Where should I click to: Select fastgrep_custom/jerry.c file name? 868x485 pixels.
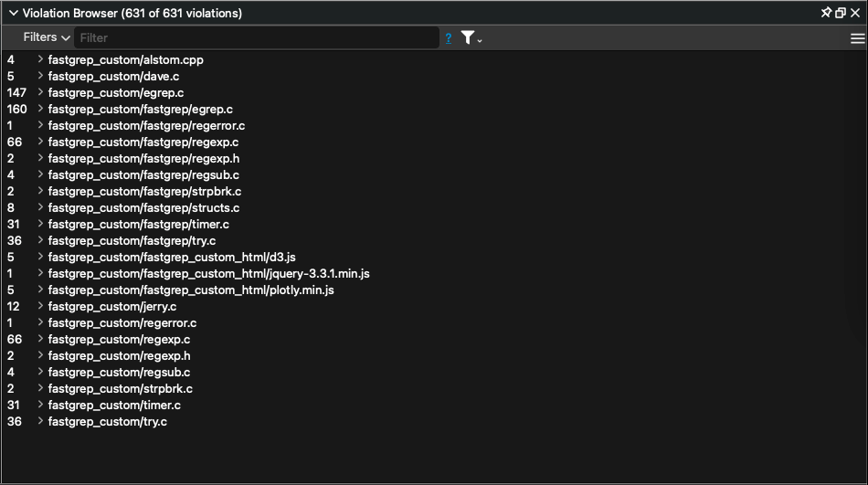(112, 306)
